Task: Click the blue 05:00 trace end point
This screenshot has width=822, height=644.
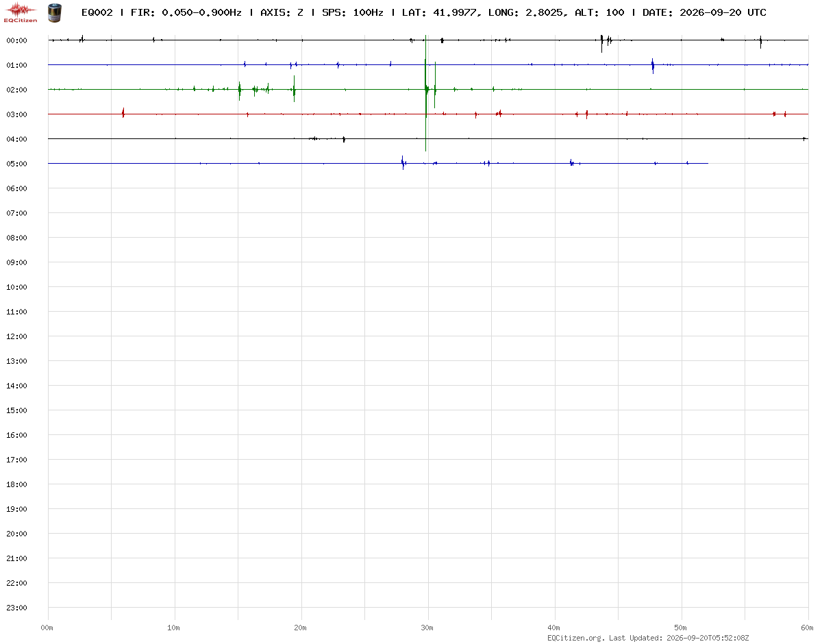Action: point(708,163)
